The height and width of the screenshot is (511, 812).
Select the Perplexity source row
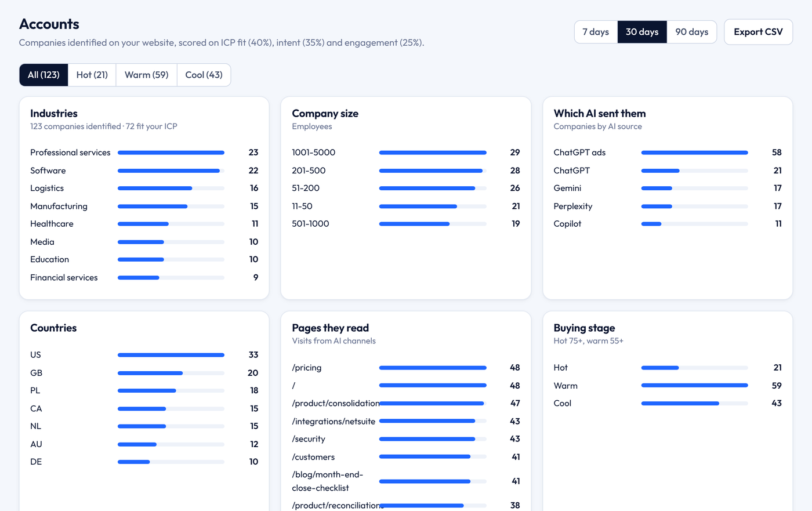coord(668,206)
